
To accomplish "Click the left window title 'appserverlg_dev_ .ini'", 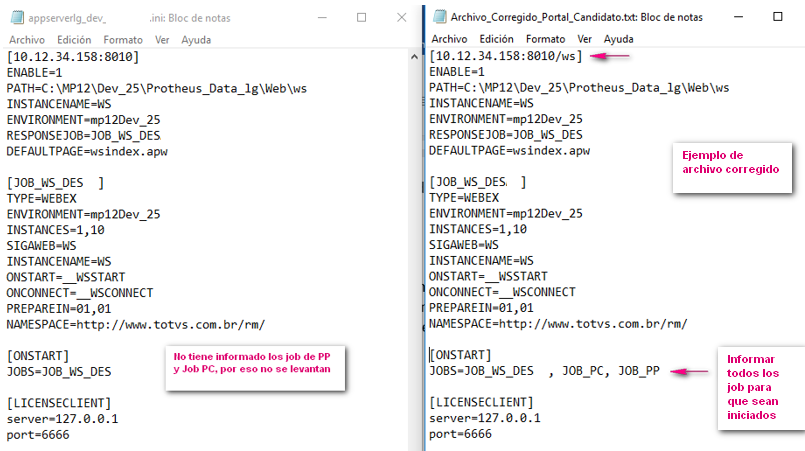I will (x=129, y=18).
